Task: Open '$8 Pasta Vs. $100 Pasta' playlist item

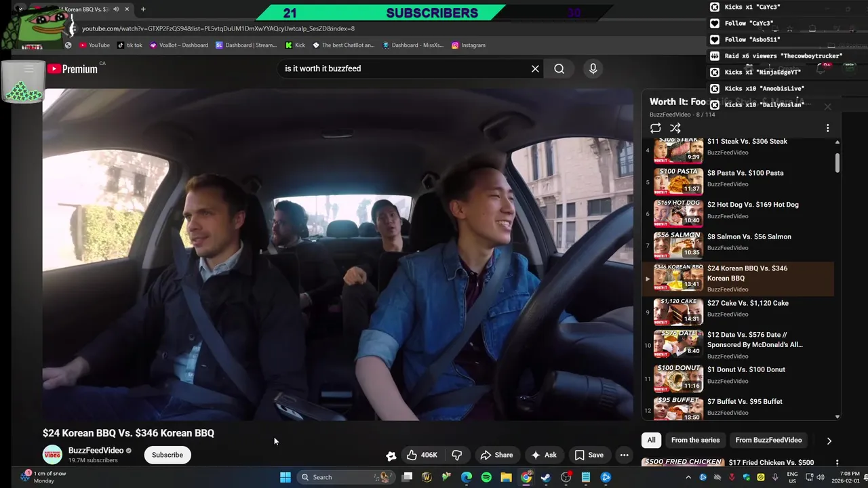Action: 738,181
